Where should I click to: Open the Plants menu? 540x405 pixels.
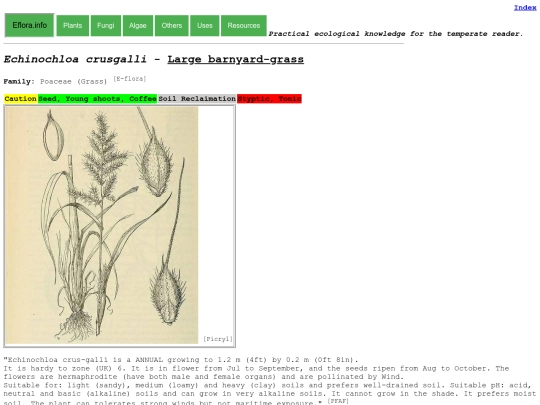tap(73, 25)
